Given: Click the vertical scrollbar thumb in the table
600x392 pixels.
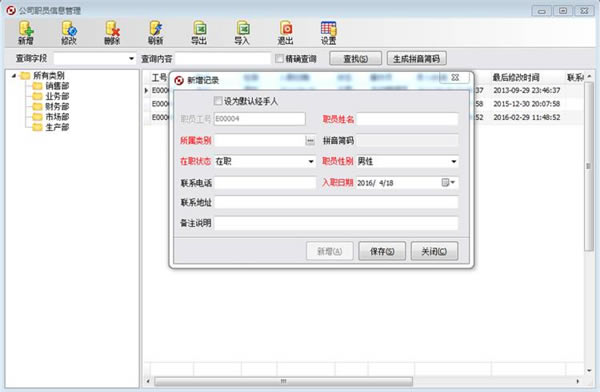Looking at the screenshot, I should pos(589,166).
